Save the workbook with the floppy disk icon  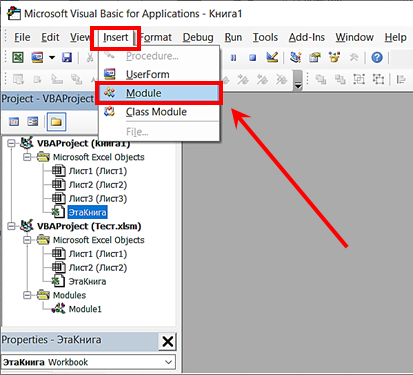coord(67,58)
